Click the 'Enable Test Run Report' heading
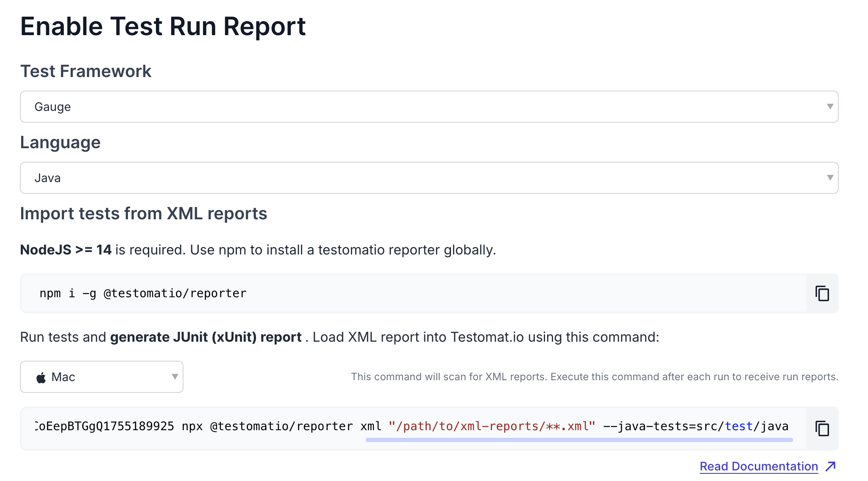Image resolution: width=868 pixels, height=481 pixels. pos(163,26)
